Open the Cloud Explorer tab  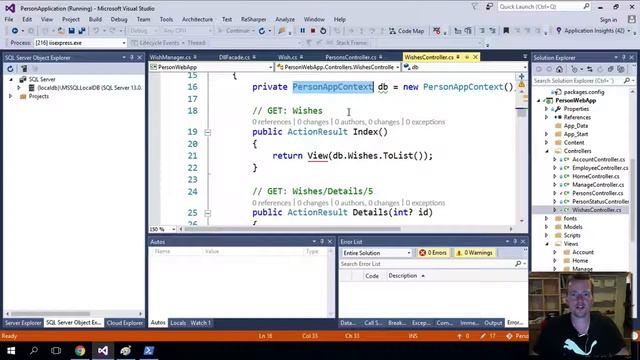click(125, 323)
